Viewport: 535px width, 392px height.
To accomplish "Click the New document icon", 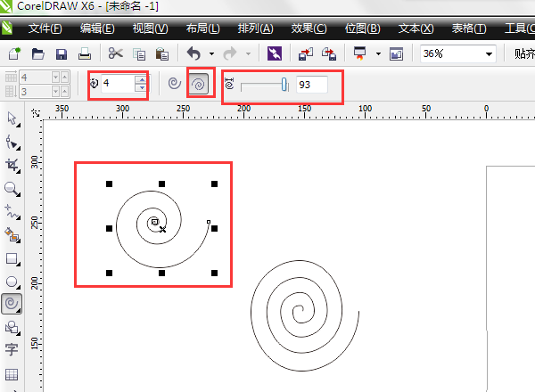I will [14, 53].
